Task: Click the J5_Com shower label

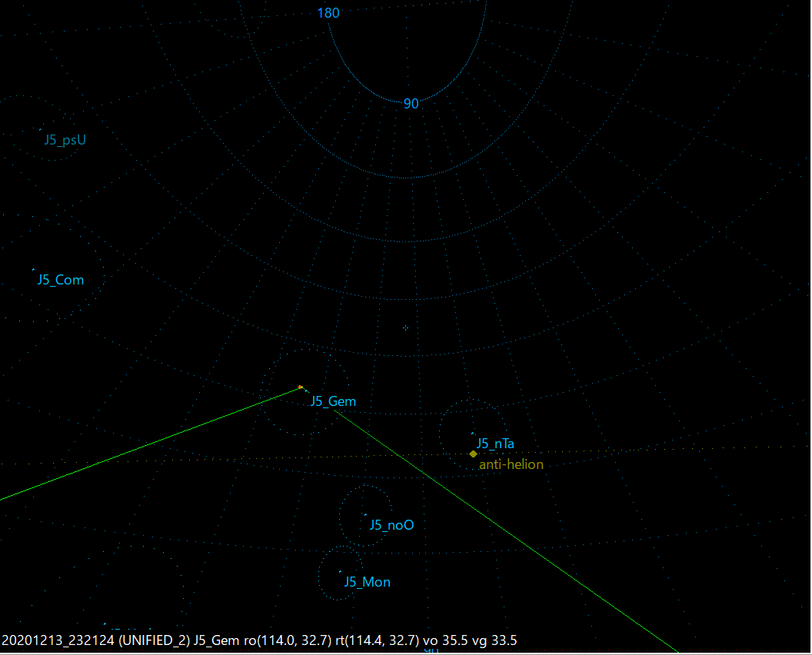Action: pos(60,280)
